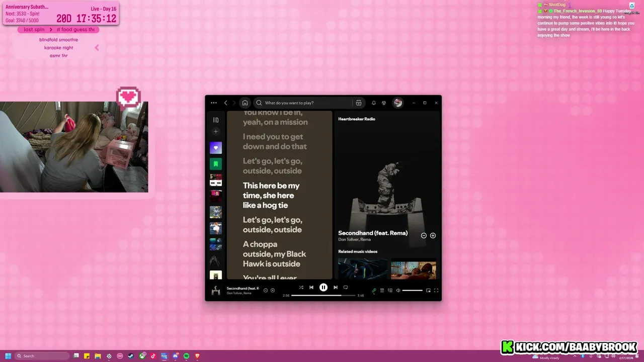Click plus icon beside song title in panel
This screenshot has height=362, width=644.
click(433, 235)
